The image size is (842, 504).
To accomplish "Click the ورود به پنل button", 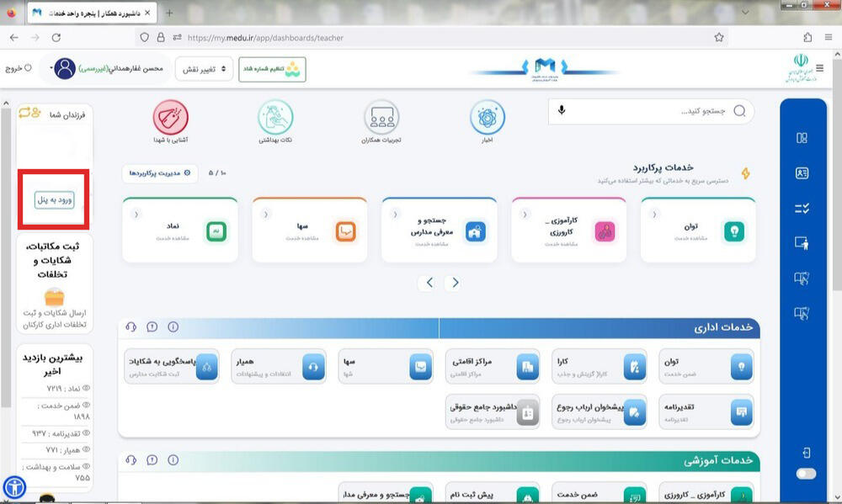I will pyautogui.click(x=54, y=199).
